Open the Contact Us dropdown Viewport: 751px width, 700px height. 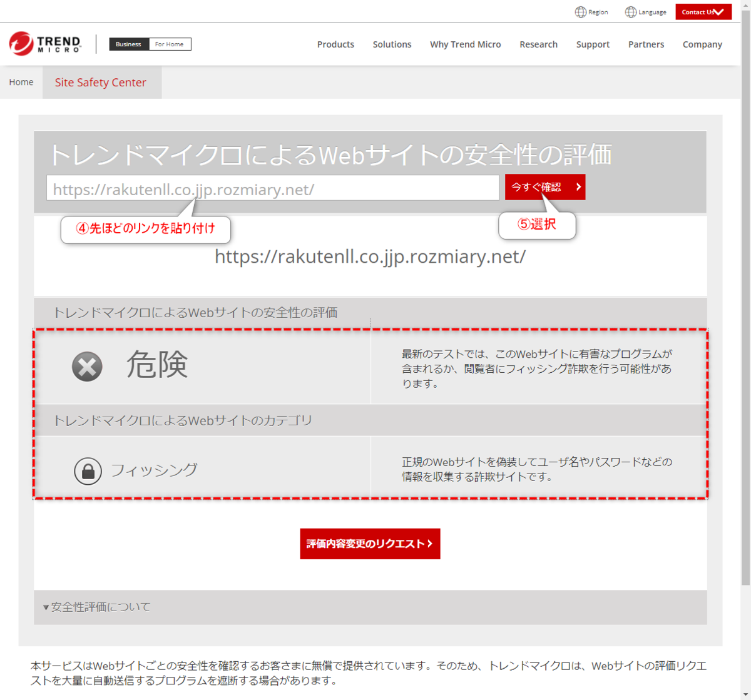pos(703,12)
